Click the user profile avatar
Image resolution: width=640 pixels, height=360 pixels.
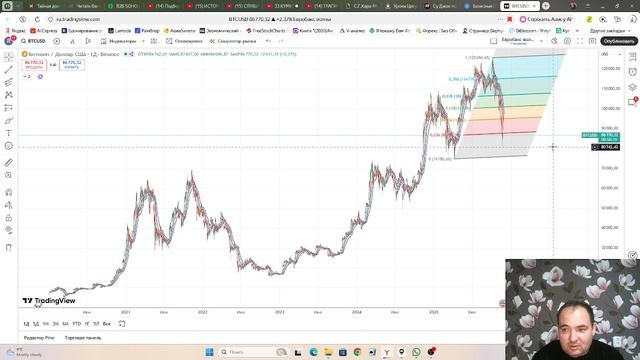9,41
